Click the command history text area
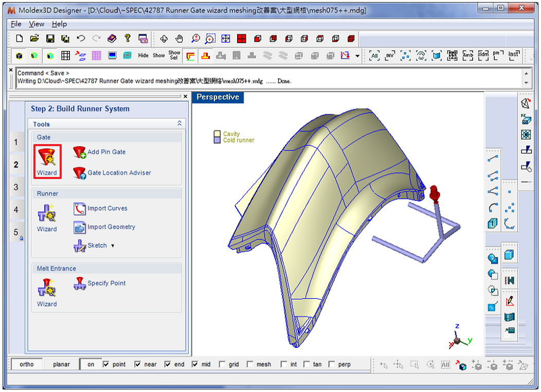Image resolution: width=541 pixels, height=392 pixels. (269, 77)
